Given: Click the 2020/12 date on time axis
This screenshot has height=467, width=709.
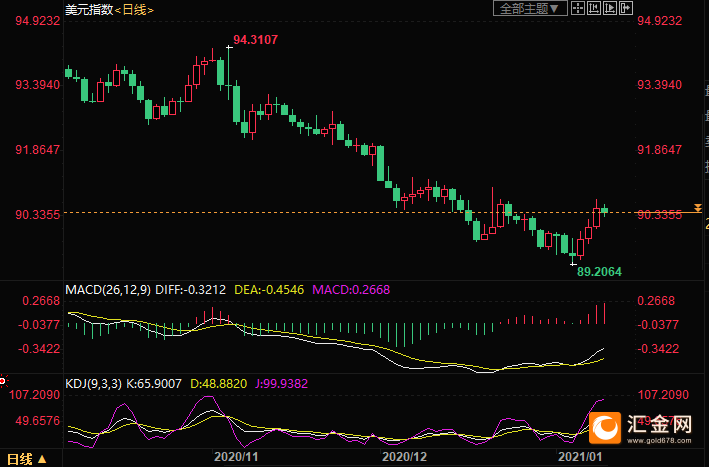Looking at the screenshot, I should 404,457.
